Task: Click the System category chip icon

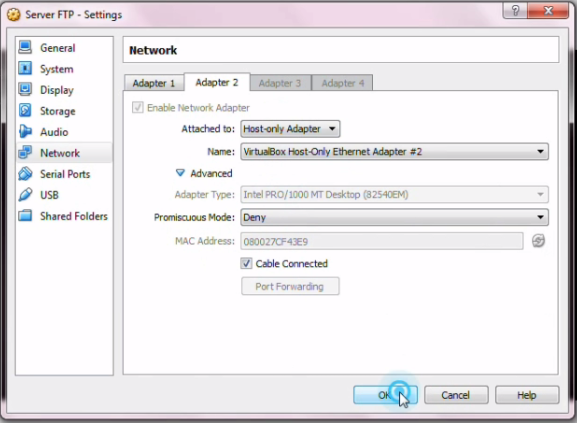Action: (25, 68)
